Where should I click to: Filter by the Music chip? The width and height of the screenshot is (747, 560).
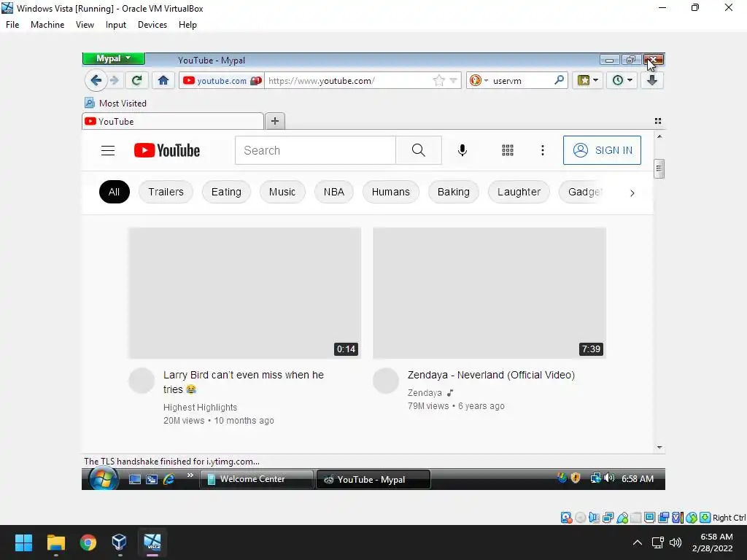tap(282, 192)
